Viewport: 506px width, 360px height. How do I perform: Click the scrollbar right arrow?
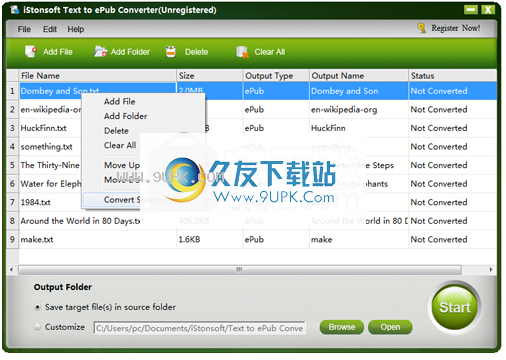491,269
